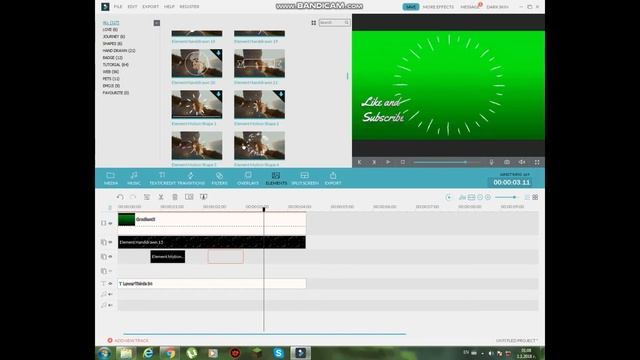Take a snapshot with camera icon
Image resolution: width=640 pixels, height=360 pixels.
click(507, 162)
